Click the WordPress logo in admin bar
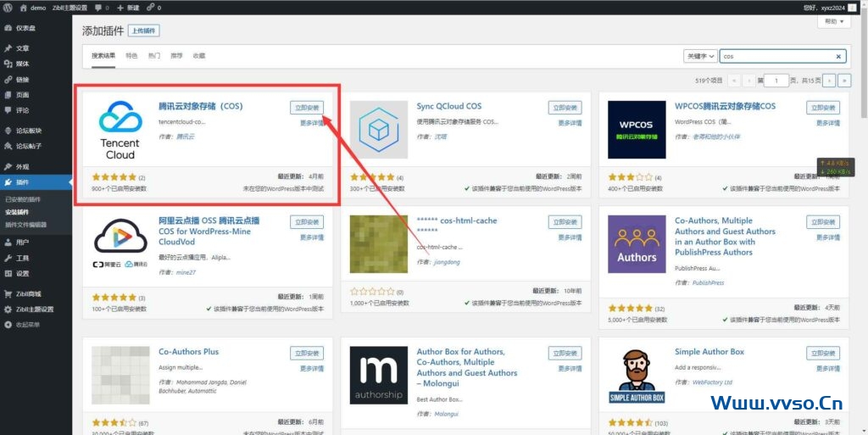Screen dimensions: 868x435 (7, 7)
